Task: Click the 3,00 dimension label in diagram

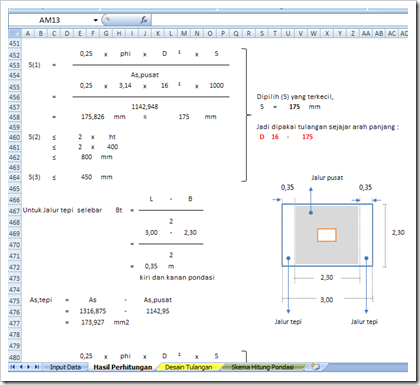Action: (x=327, y=300)
